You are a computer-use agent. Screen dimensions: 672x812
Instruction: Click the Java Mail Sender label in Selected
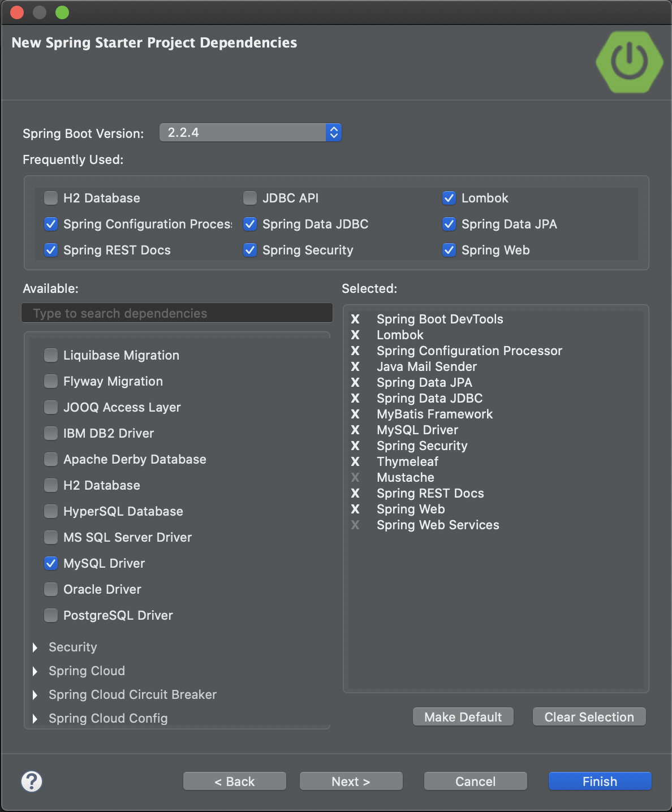pyautogui.click(x=427, y=367)
